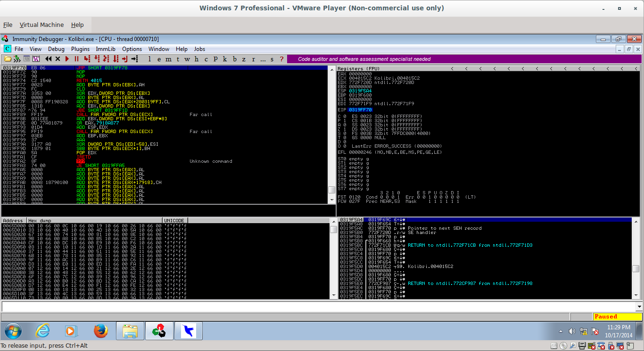Open Threads window with 't' button

pyautogui.click(x=178, y=59)
